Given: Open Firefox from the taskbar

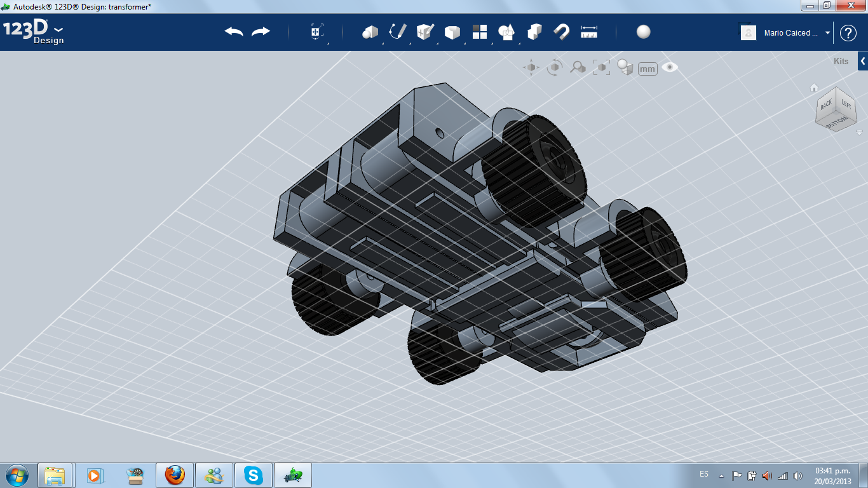Looking at the screenshot, I should 174,475.
